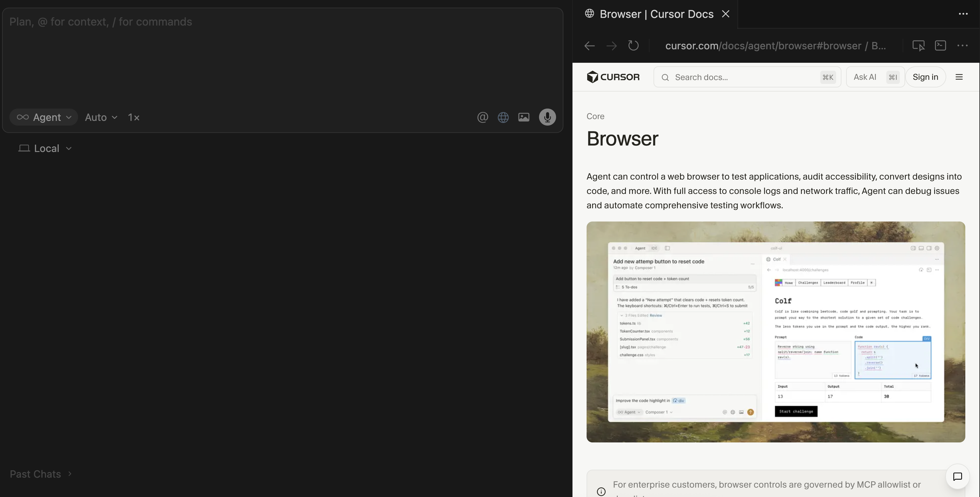Expand the Local environment dropdown
The image size is (980, 497).
click(45, 148)
